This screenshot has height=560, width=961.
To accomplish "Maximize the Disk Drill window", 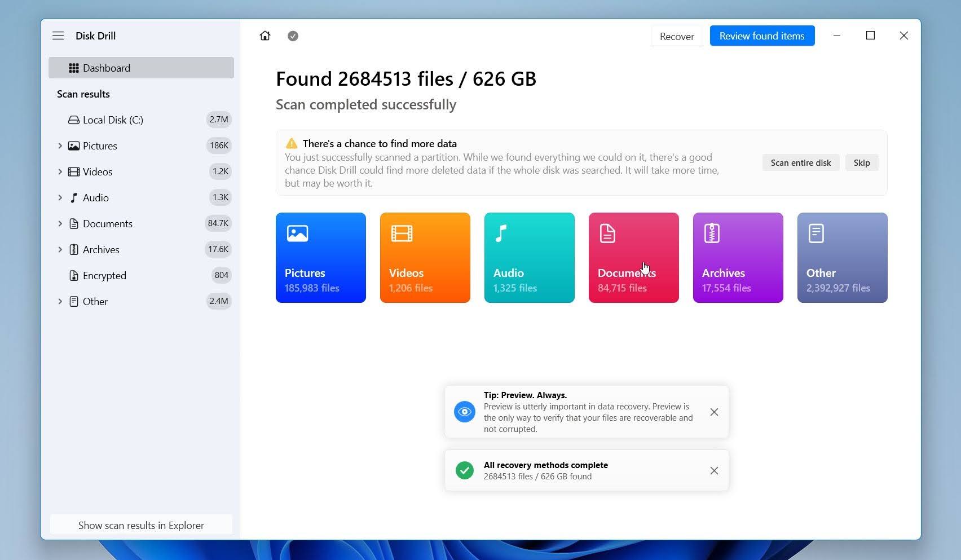I will pos(870,36).
